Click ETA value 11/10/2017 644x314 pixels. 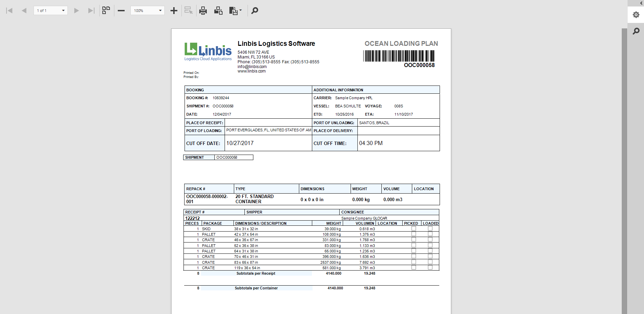pos(404,114)
